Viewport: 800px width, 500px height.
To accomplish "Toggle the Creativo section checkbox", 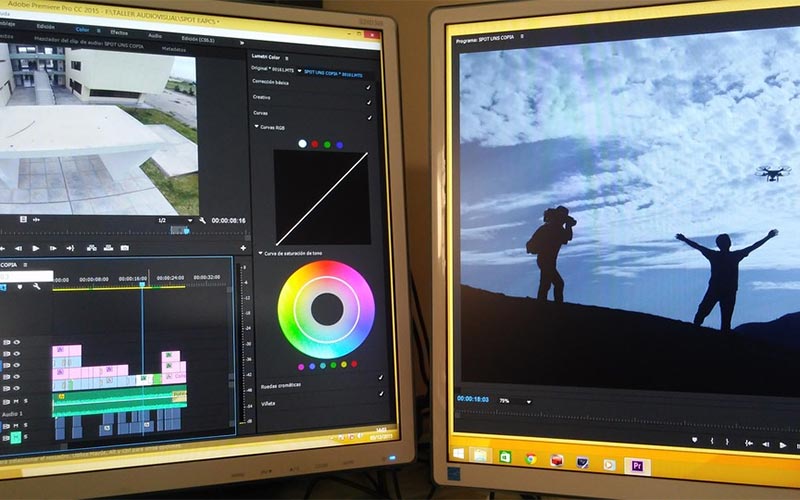I will click(369, 103).
